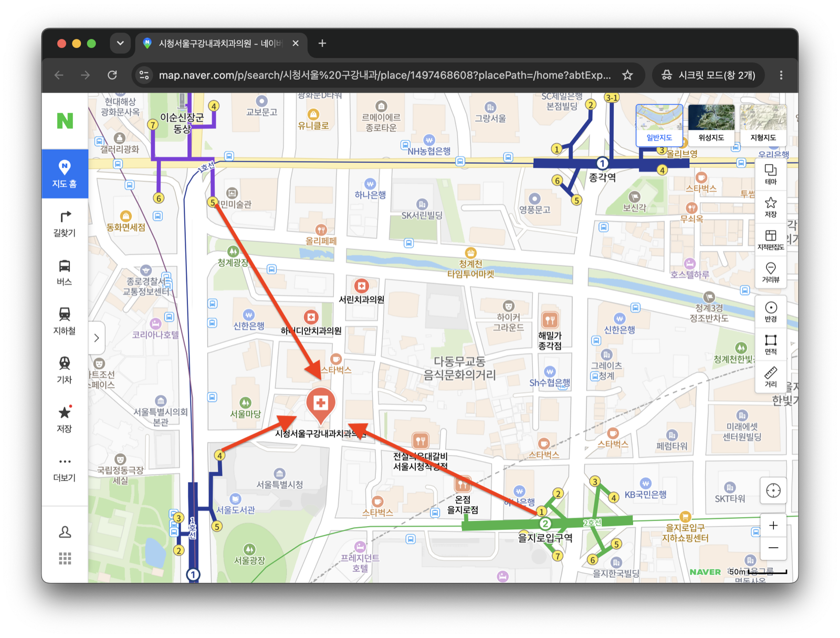Image resolution: width=840 pixels, height=638 pixels.
Task: Zoom in with the plus button
Action: point(773,526)
